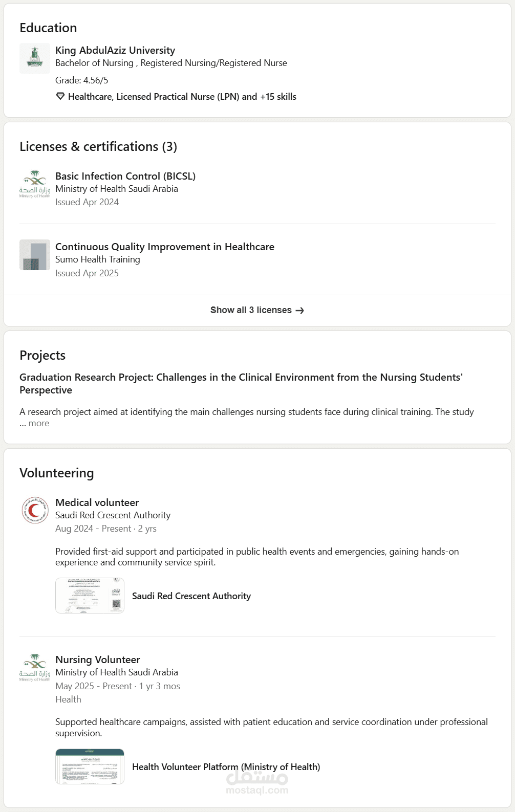Open King AbdulAziz University logo

coord(35,58)
